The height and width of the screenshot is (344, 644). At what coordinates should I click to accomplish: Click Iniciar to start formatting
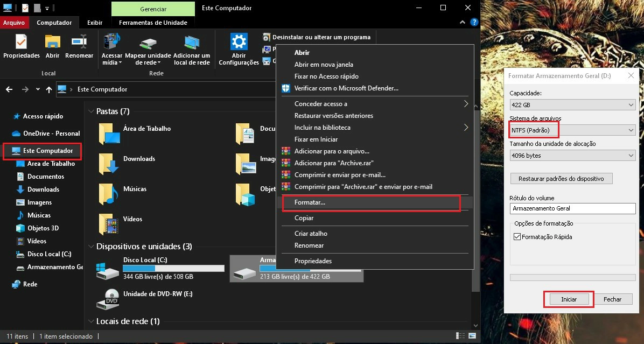coord(569,299)
